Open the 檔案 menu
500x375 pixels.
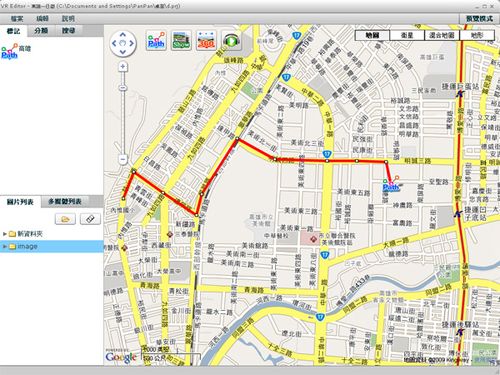click(17, 19)
